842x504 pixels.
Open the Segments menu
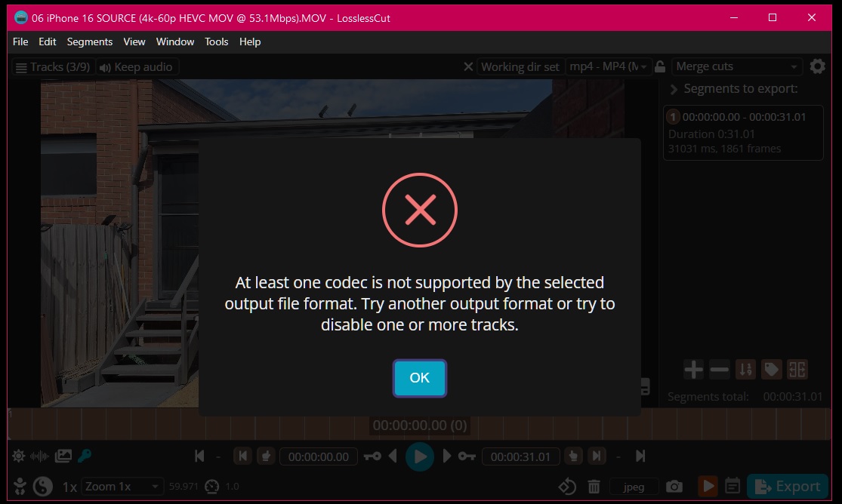[x=90, y=41]
